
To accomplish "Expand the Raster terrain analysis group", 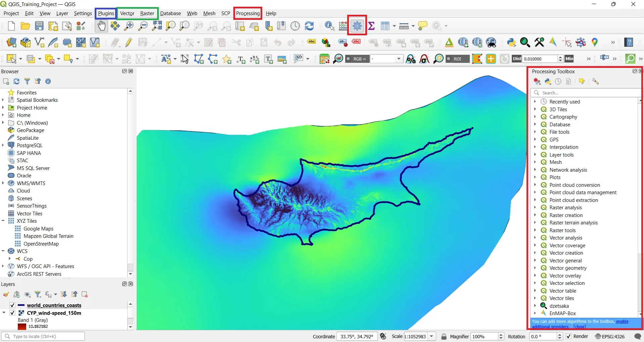I will 535,222.
